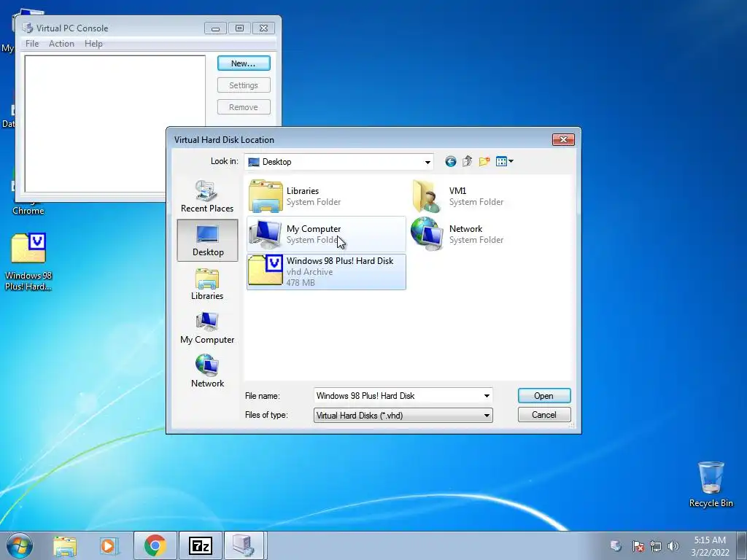Select the Recycle Bin desktop icon
Viewport: 747px width, 560px height.
pos(711,484)
